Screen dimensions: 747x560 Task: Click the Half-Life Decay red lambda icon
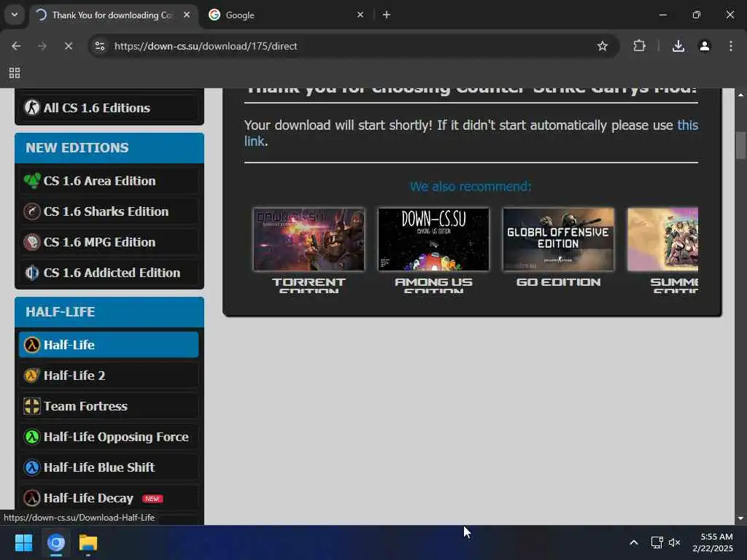32,498
